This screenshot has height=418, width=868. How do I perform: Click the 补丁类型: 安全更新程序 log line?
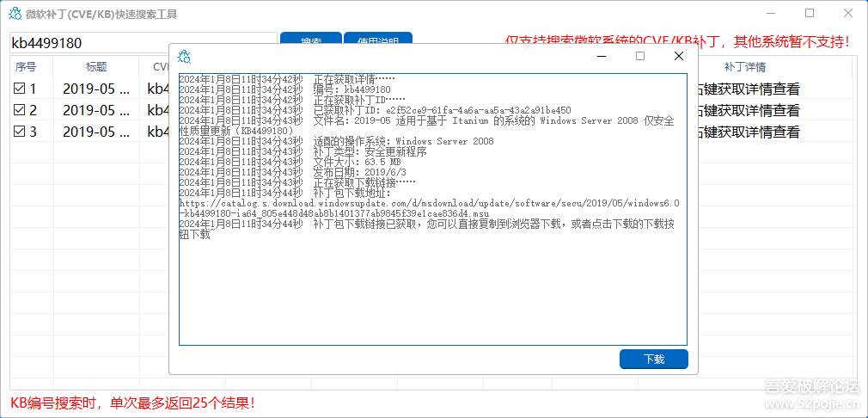(303, 151)
